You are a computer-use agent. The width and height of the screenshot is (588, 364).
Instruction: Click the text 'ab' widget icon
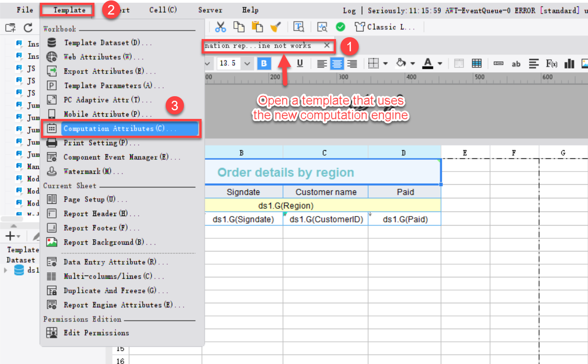516,64
